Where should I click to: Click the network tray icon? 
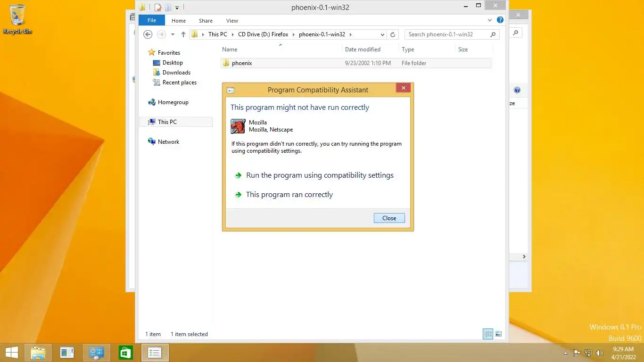tap(588, 353)
